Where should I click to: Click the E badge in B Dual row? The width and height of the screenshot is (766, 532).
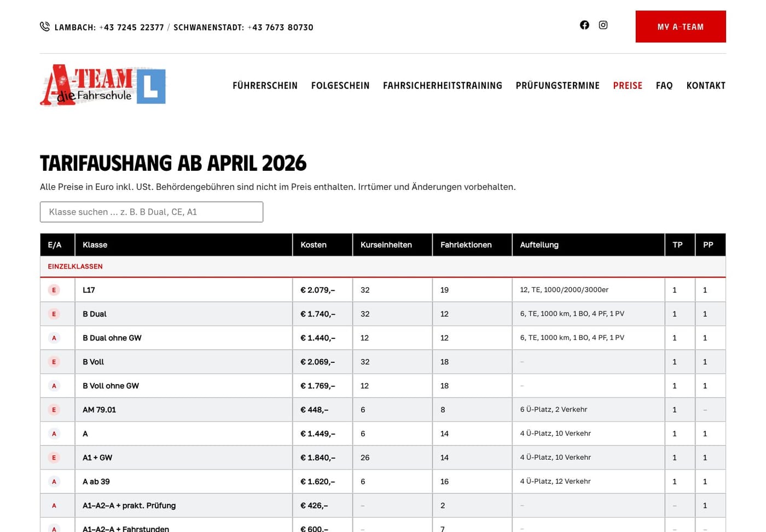(x=54, y=314)
